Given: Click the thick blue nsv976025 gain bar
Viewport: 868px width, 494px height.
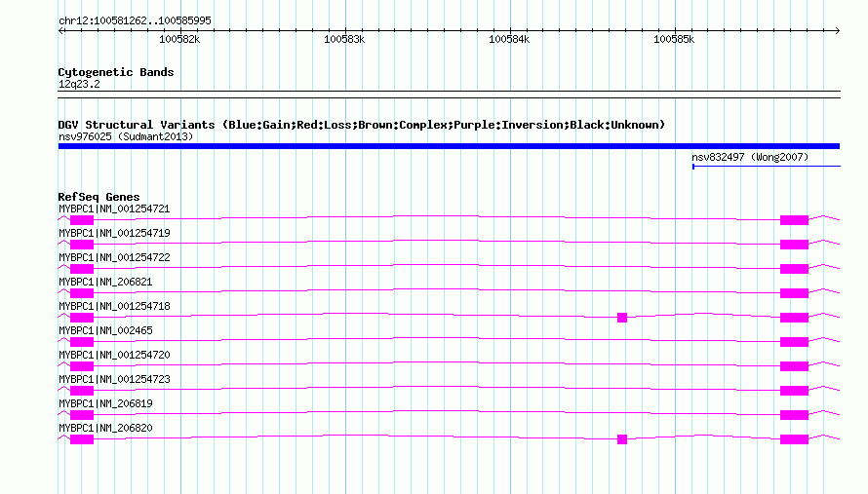Looking at the screenshot, I should point(449,146).
